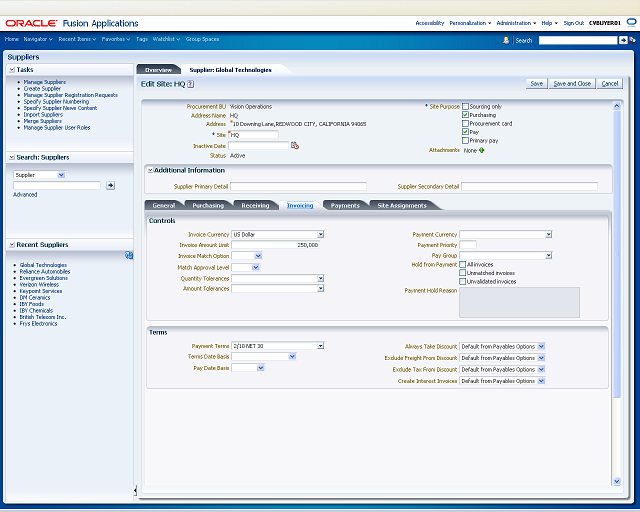Viewport: 640px width, 512px height.
Task: Click the Invoice Amount Limit field
Action: click(276, 245)
